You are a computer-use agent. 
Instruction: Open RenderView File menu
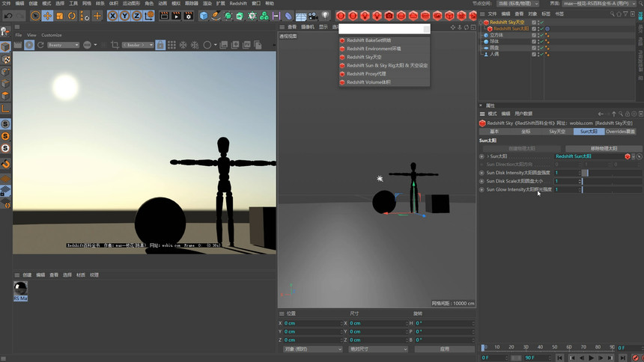pos(19,35)
